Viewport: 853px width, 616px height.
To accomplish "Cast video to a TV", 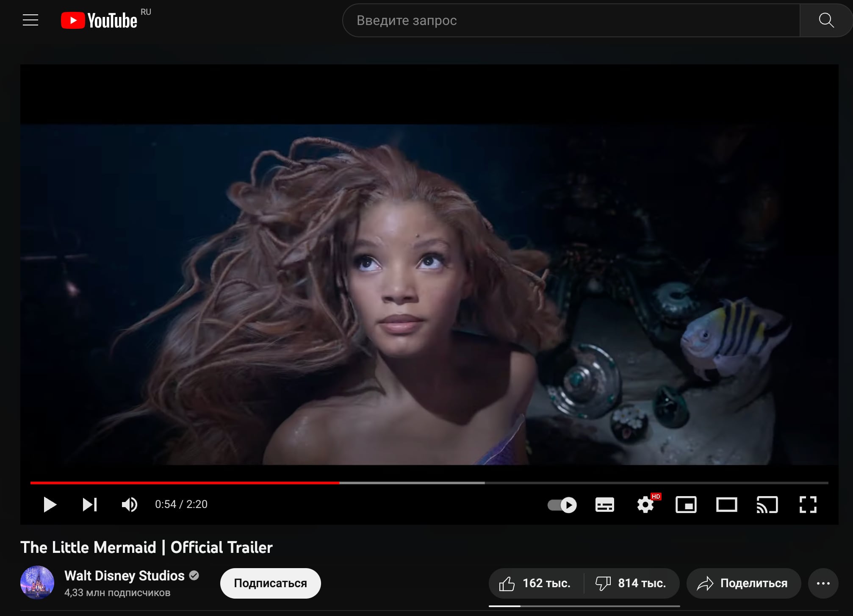I will click(x=767, y=505).
